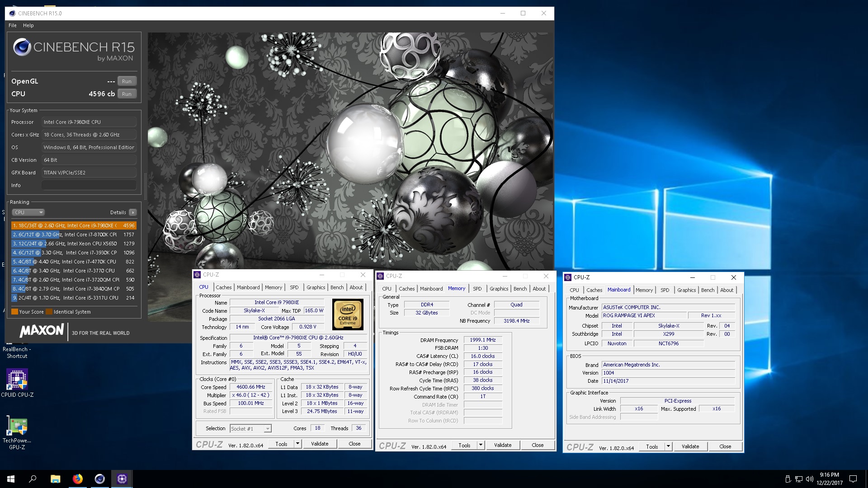Open ranking Details arrow button

click(x=133, y=212)
